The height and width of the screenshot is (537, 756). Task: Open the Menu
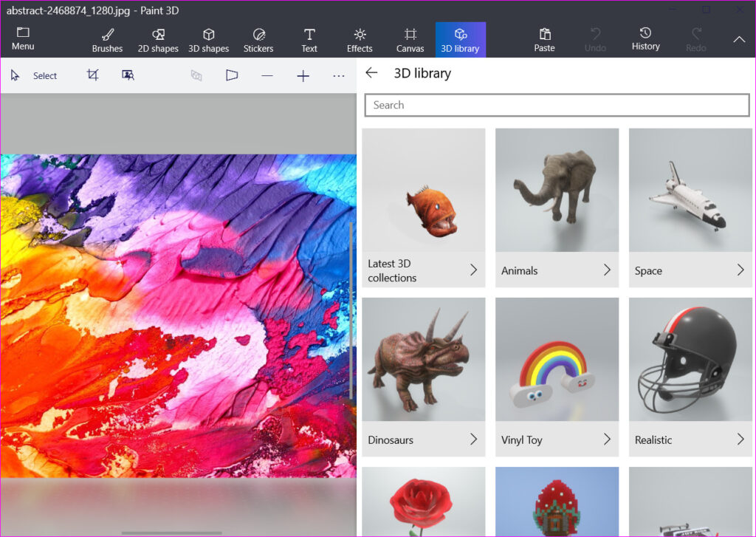(x=22, y=38)
